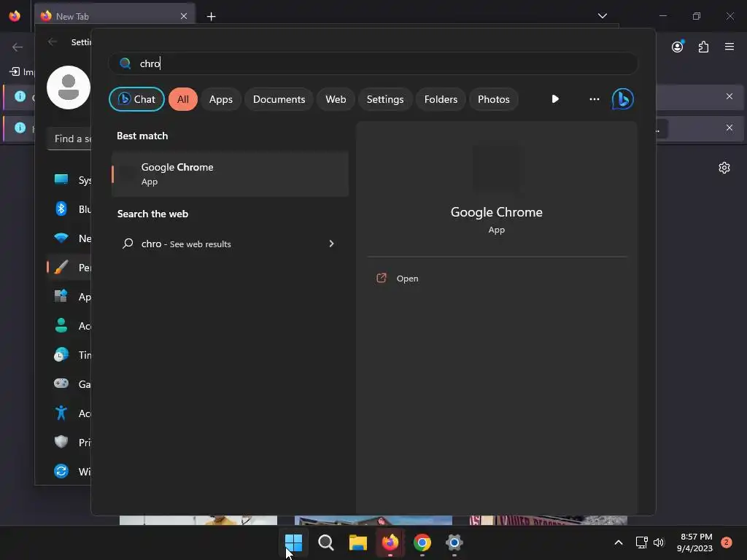Viewport: 747px width, 560px height.
Task: Launch Google Chrome from taskbar
Action: coord(422,542)
